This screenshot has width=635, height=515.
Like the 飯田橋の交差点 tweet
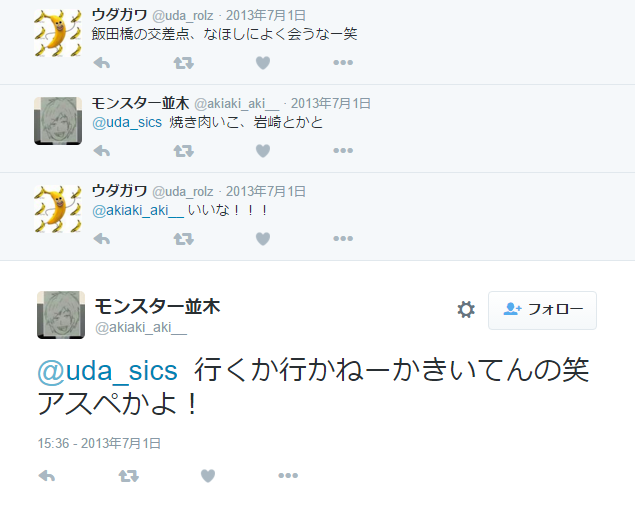click(263, 63)
